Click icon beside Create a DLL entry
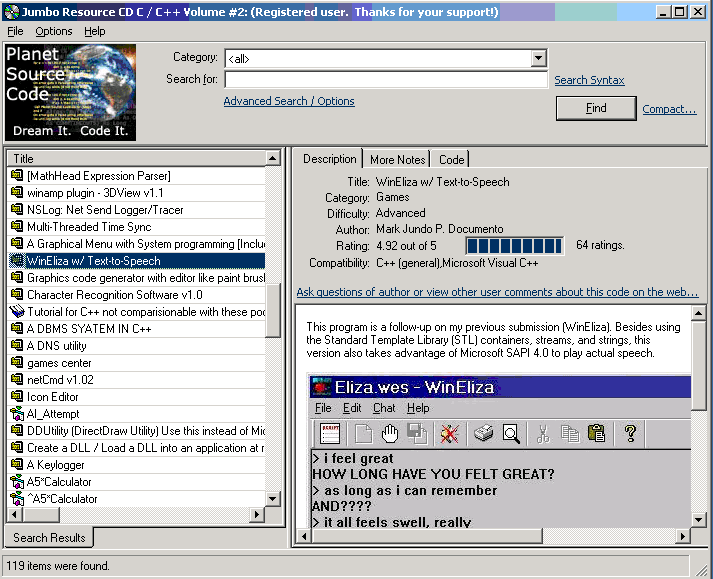Image resolution: width=713 pixels, height=579 pixels. (17, 448)
